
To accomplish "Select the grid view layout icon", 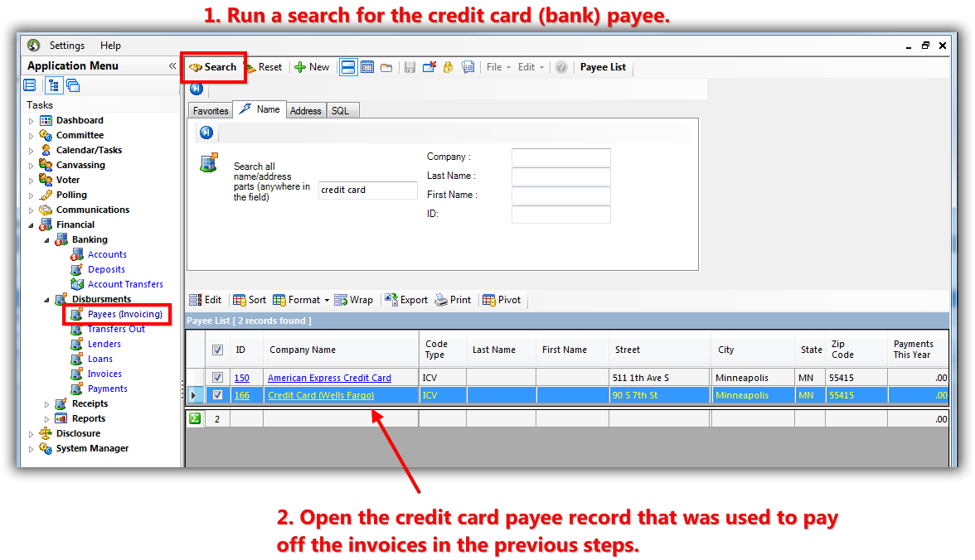I will [x=367, y=67].
